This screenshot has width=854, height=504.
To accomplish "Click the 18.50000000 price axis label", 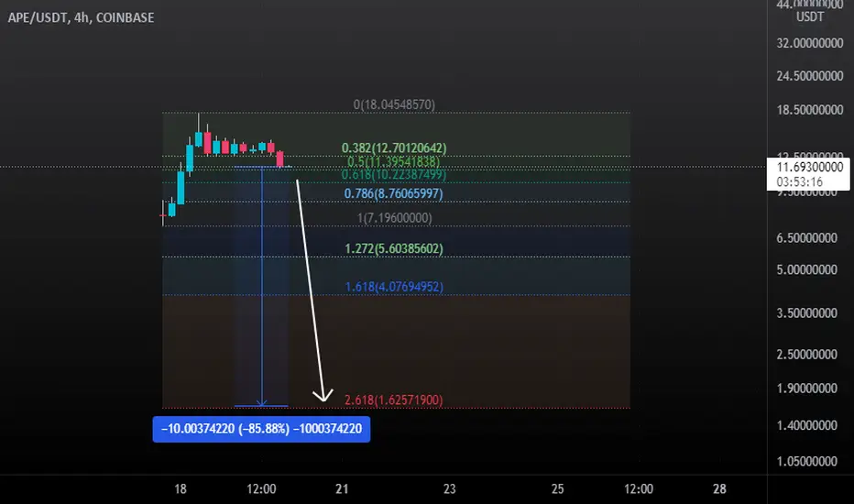I will [x=810, y=110].
